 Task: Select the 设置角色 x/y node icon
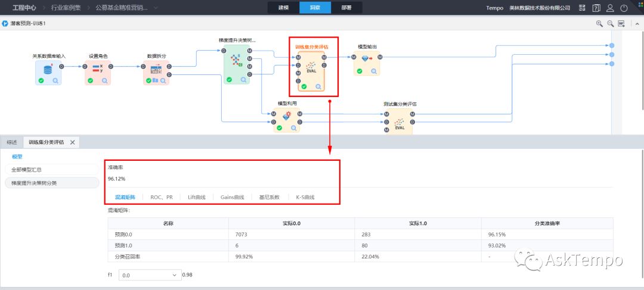click(98, 68)
